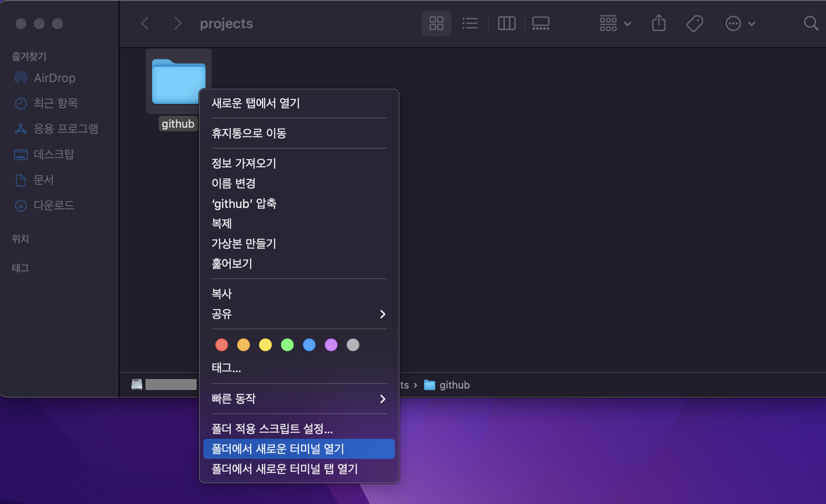826x504 pixels.
Task: Choose 훑어보기 from context menu
Action: click(x=299, y=264)
